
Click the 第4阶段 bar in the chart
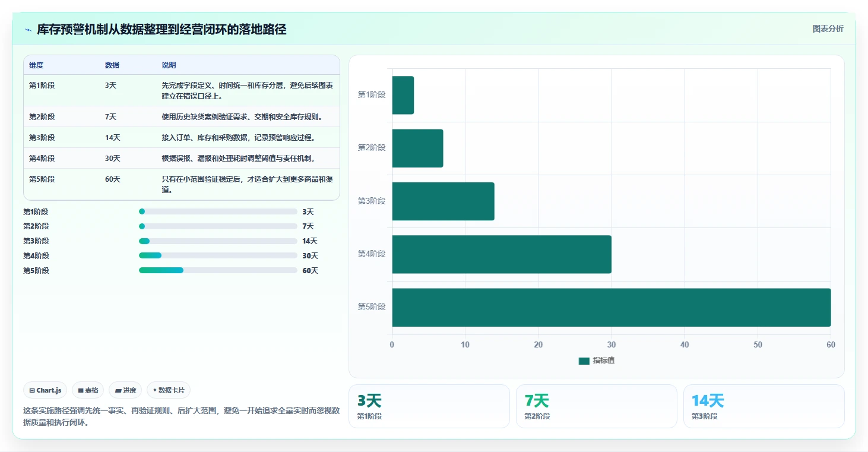pyautogui.click(x=502, y=254)
